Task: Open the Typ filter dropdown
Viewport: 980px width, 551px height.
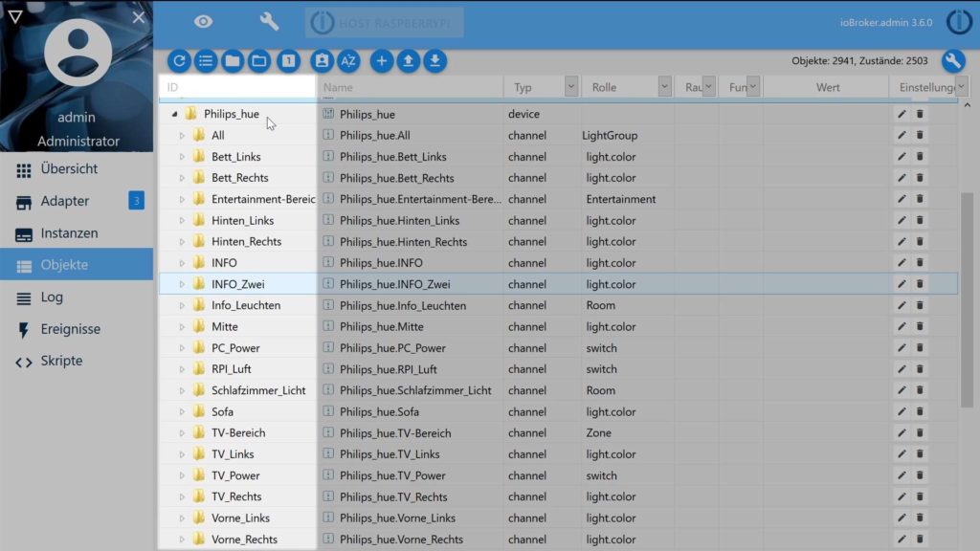Action: pos(570,87)
